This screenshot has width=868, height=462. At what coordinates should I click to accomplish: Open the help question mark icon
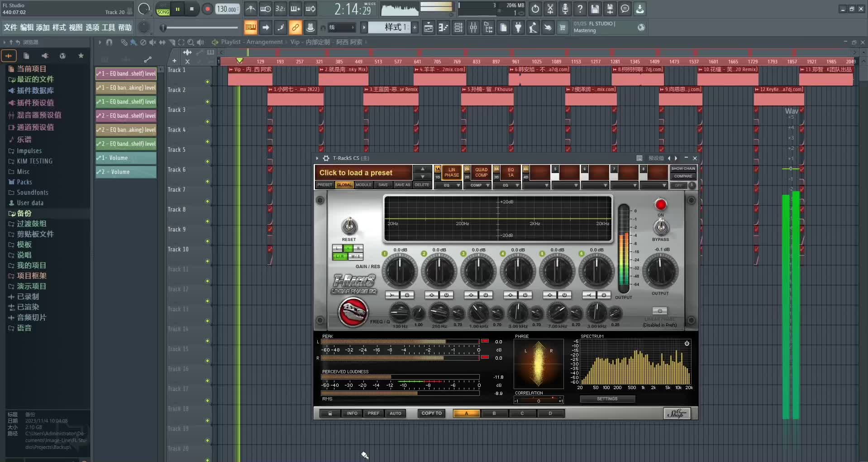tap(580, 9)
